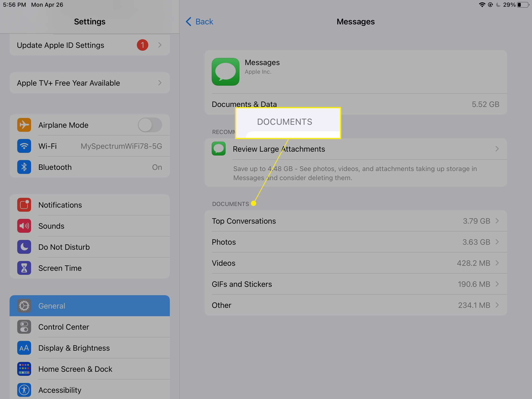The image size is (532, 399).
Task: Expand Update Apple ID Settings chevron
Action: coord(160,45)
